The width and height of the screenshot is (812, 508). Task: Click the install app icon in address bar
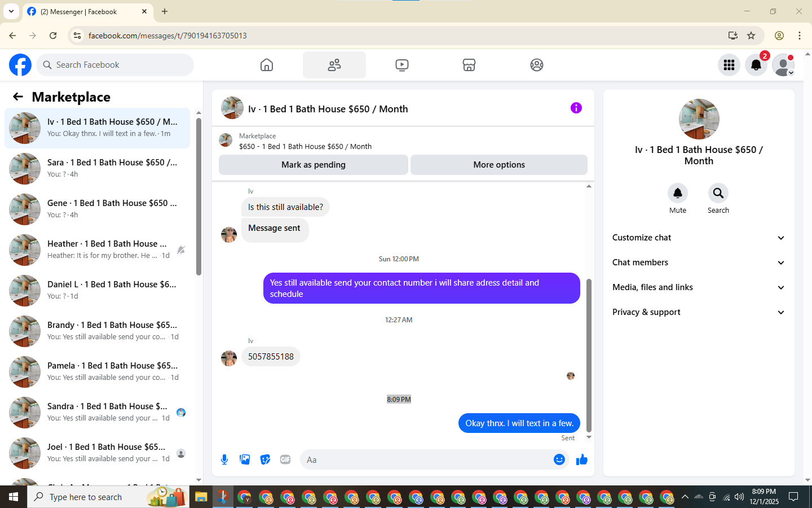(x=733, y=36)
